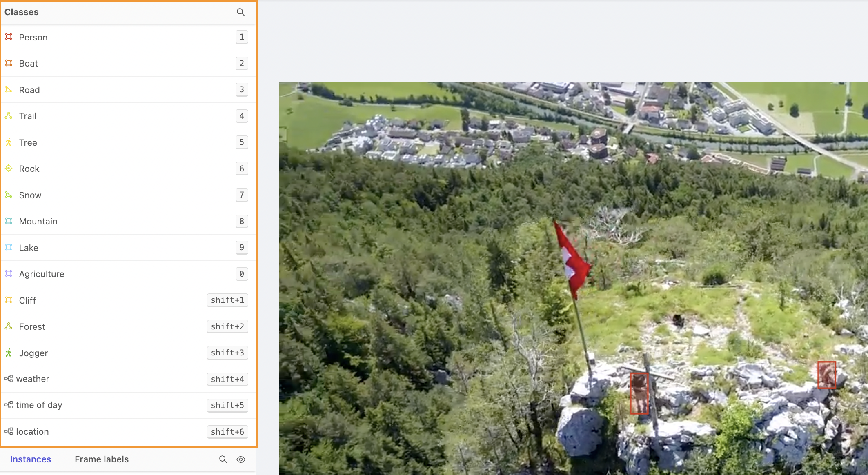Click the Rock hotkey badge 6
The image size is (868, 475).
point(242,169)
